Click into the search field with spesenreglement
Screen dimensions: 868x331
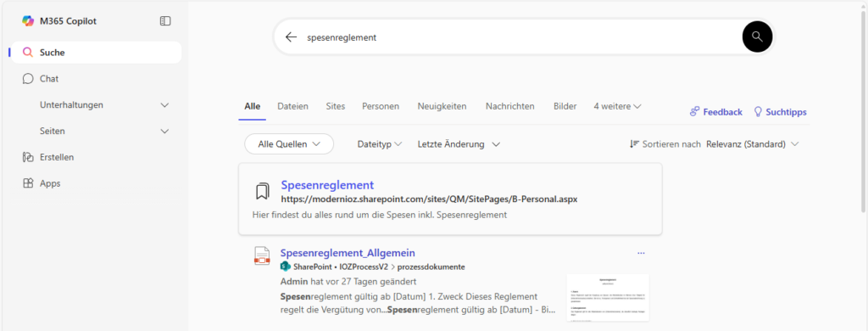(520, 37)
